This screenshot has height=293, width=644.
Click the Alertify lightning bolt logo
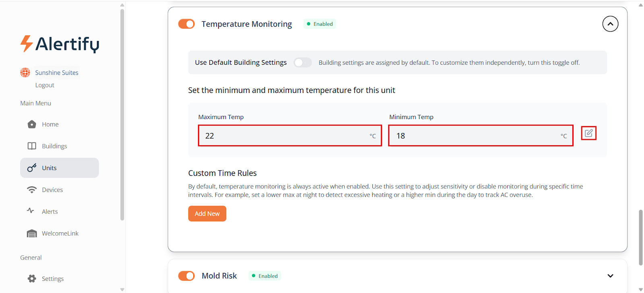point(27,43)
